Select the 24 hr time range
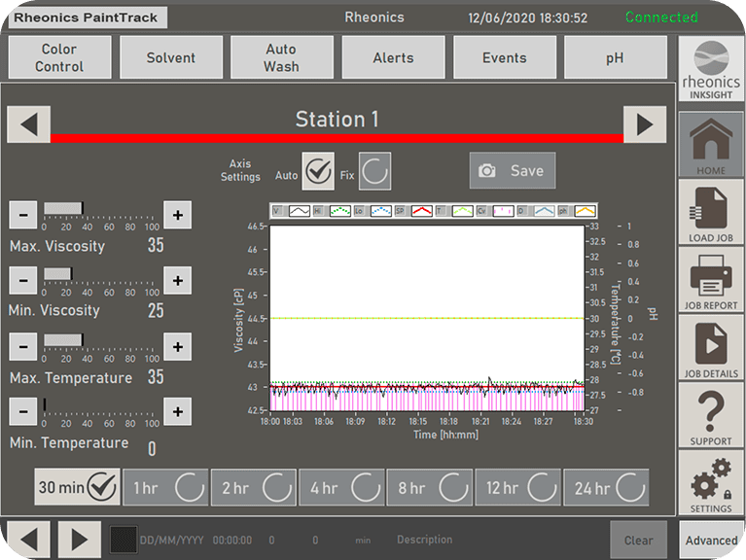Viewport: 746px width, 560px height. (609, 487)
